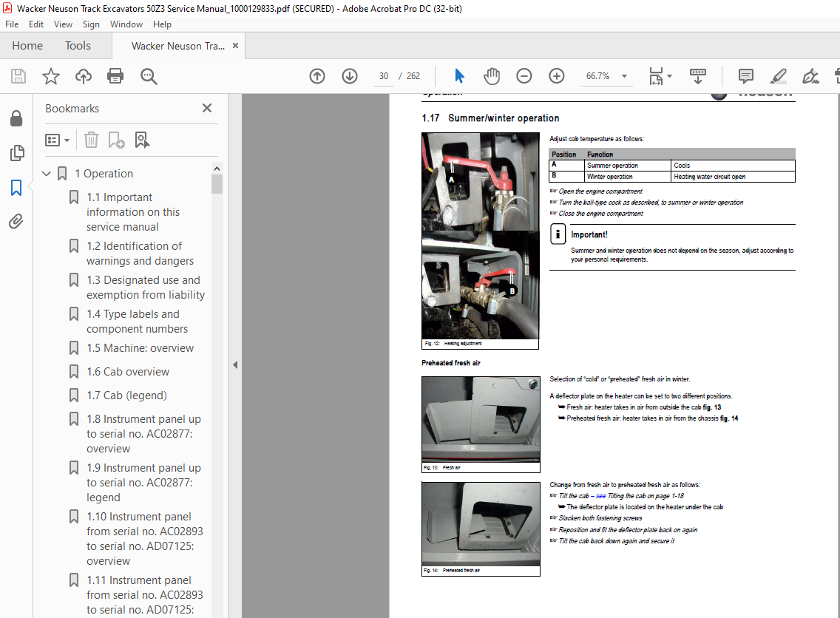Open bookmark 1.1 Important information

[133, 212]
